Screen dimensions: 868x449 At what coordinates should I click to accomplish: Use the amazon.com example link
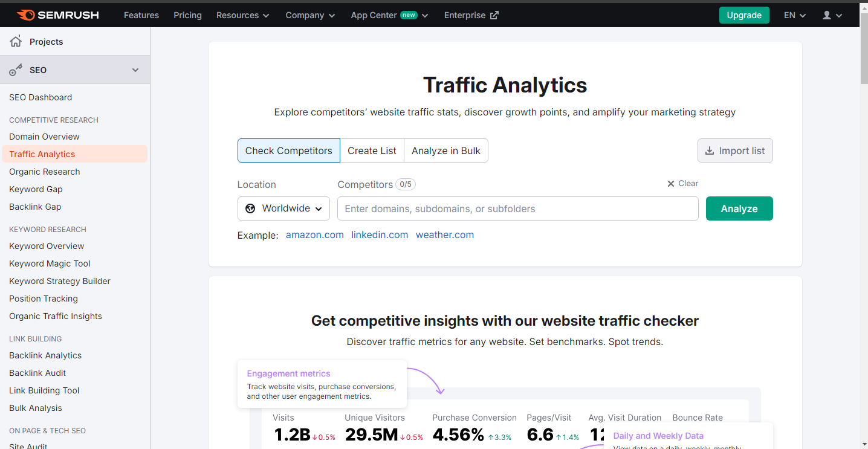coord(315,235)
